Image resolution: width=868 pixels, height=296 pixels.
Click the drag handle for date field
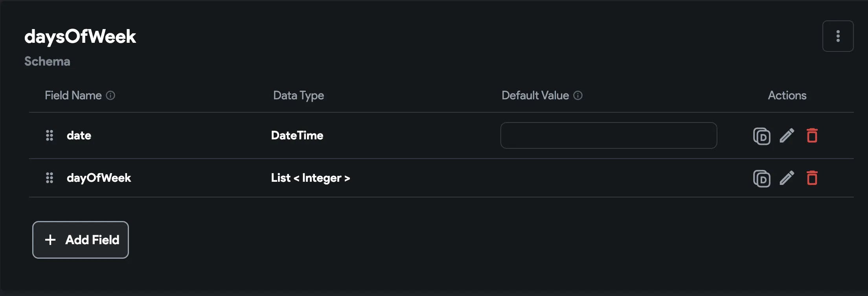[50, 135]
